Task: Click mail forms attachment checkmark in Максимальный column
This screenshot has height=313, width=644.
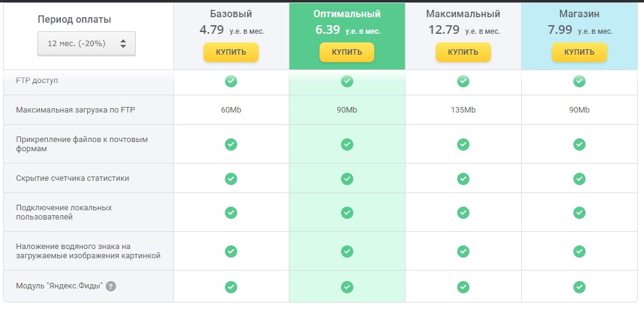Action: 463,144
